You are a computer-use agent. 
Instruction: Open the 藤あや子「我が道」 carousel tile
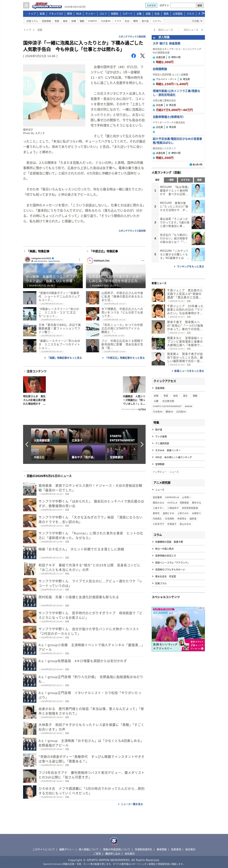coord(87,453)
